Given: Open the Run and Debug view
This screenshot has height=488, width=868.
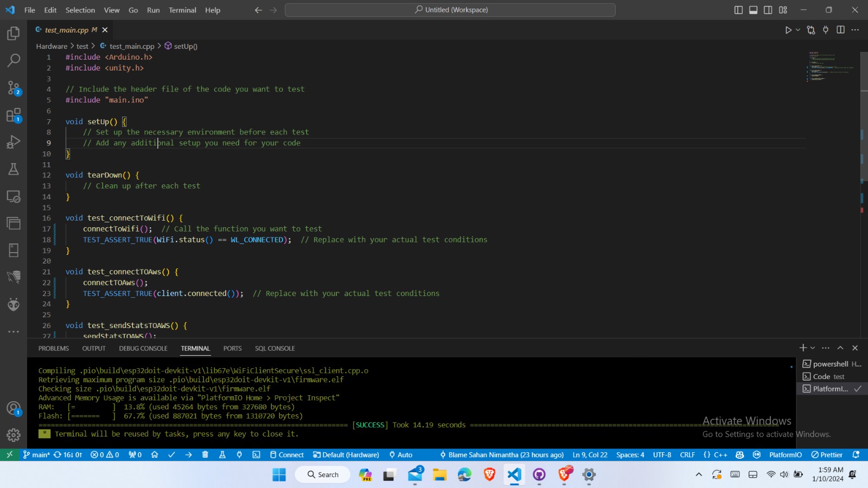Looking at the screenshot, I should point(14,142).
